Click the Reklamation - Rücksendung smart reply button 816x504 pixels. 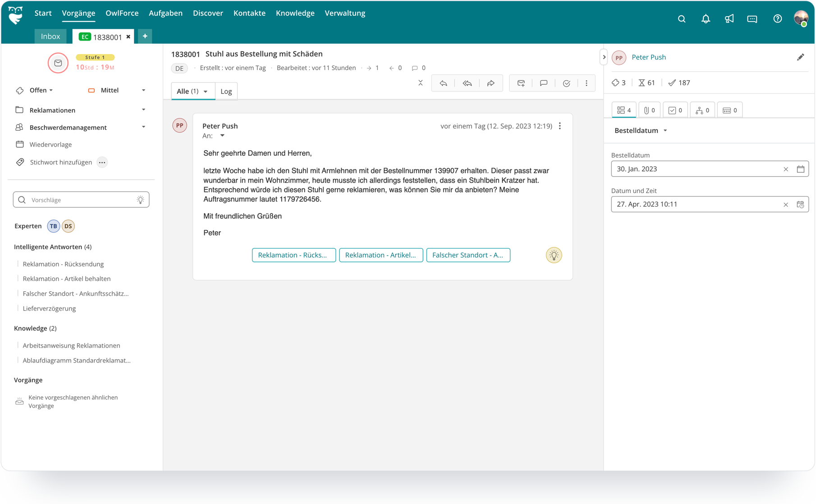pyautogui.click(x=293, y=255)
